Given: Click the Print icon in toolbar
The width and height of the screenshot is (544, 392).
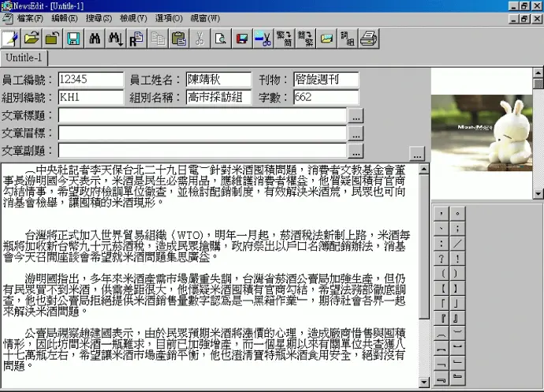Looking at the screenshot, I should point(368,37).
